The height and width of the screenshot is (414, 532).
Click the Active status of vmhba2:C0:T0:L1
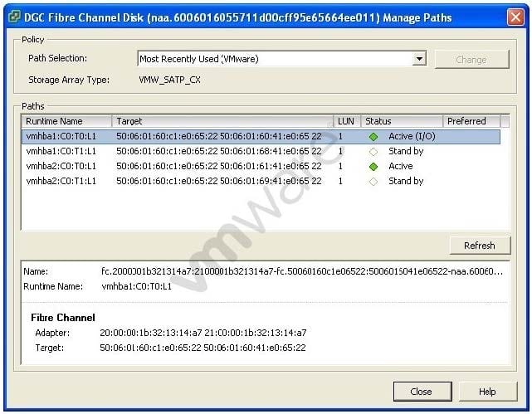(401, 166)
